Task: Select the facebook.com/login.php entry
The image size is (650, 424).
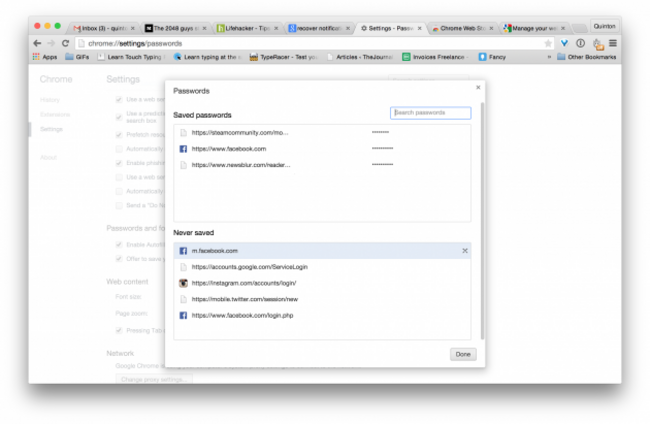Action: pos(322,315)
